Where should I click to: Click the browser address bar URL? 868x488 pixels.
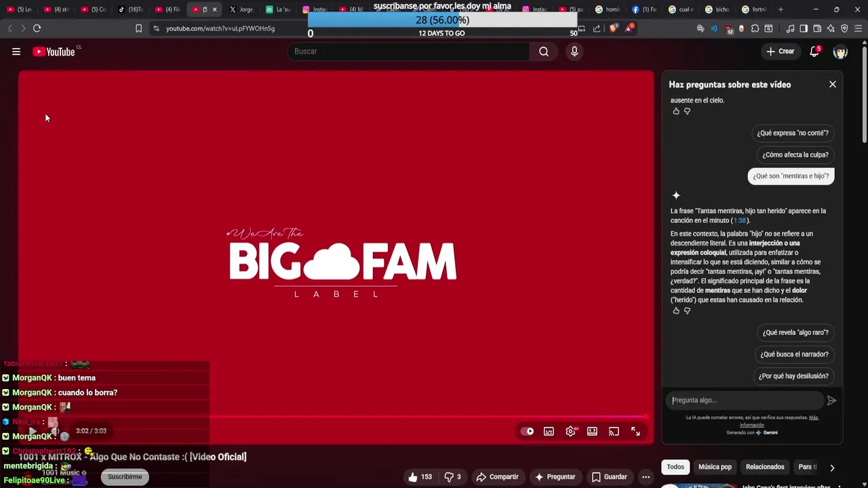(220, 28)
